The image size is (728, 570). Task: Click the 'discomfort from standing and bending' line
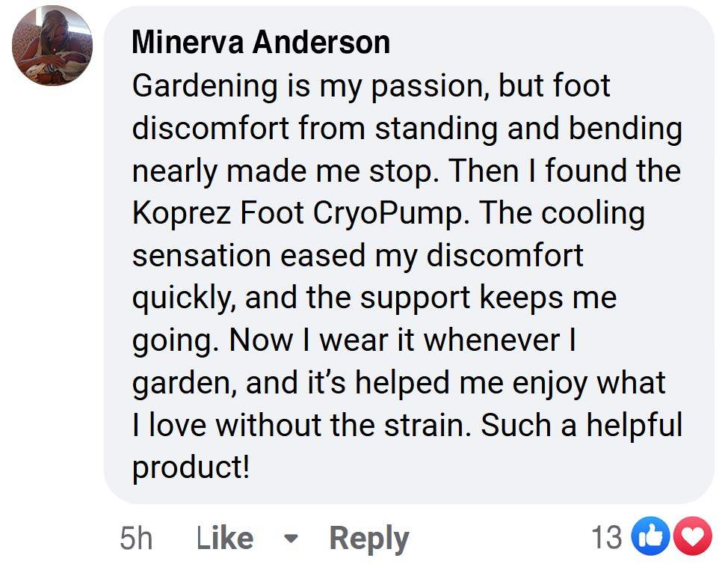tap(407, 129)
